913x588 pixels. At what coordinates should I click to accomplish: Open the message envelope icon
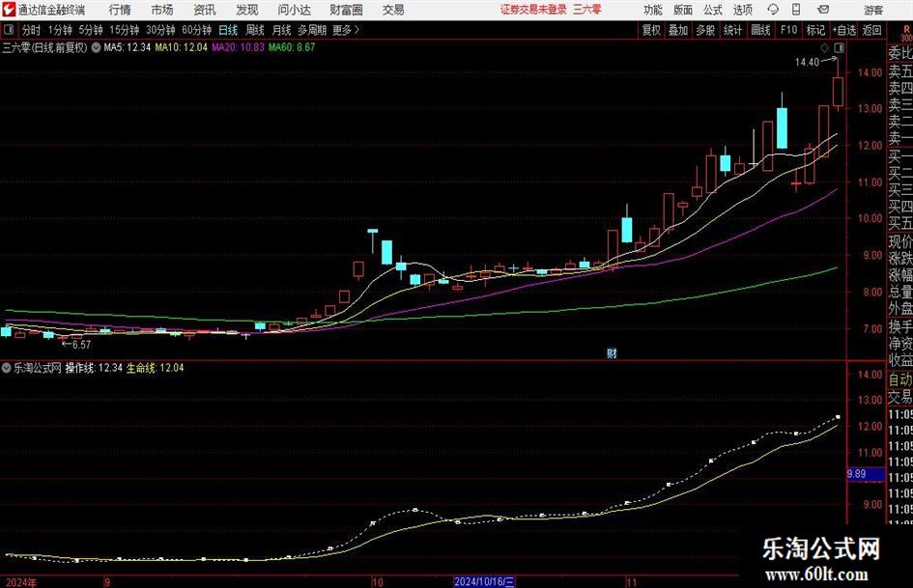823,10
